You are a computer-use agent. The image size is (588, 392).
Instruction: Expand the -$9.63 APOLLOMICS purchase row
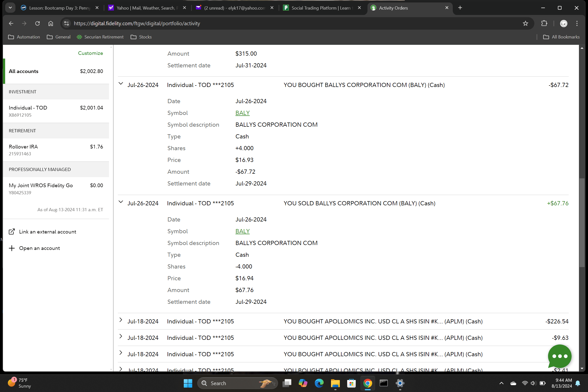click(121, 336)
